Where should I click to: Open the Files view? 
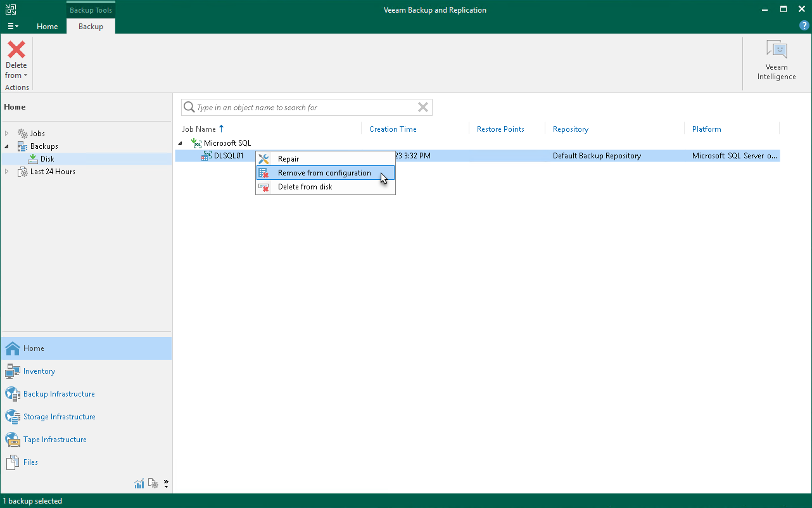pyautogui.click(x=86, y=462)
